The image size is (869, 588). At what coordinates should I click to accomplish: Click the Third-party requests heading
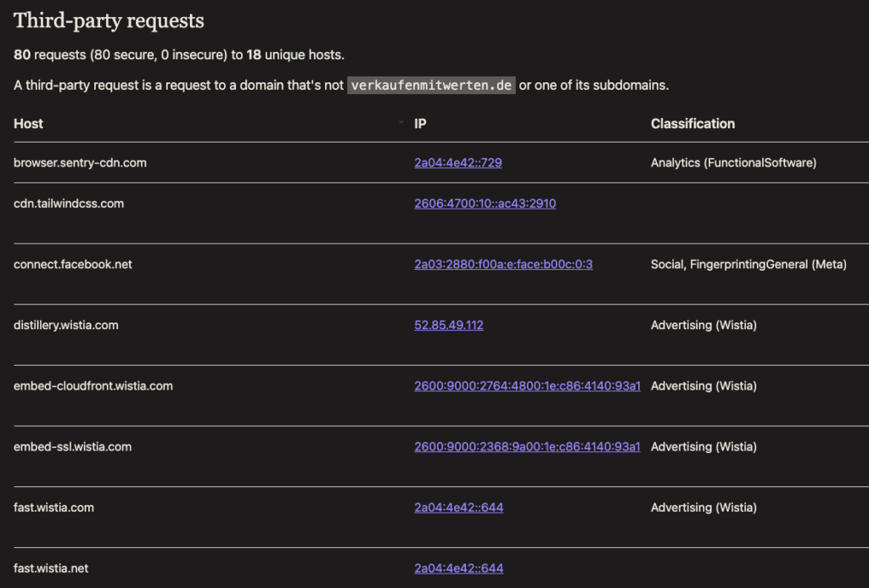(x=109, y=21)
